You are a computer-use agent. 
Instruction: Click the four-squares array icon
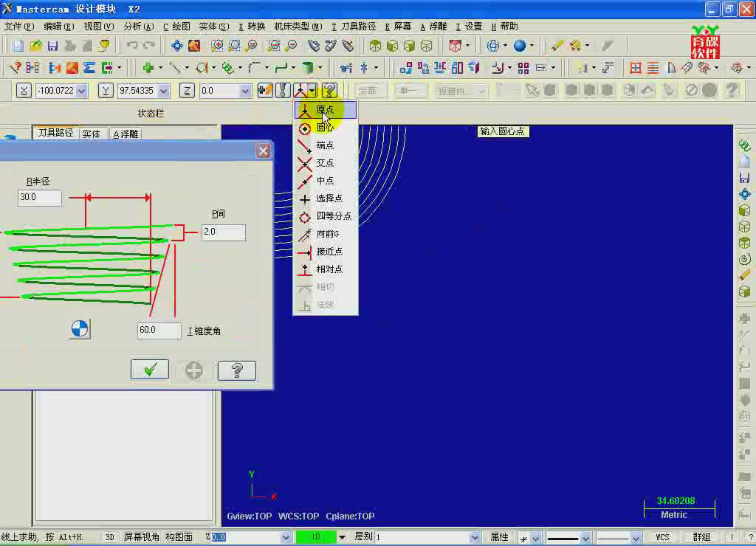(x=523, y=68)
